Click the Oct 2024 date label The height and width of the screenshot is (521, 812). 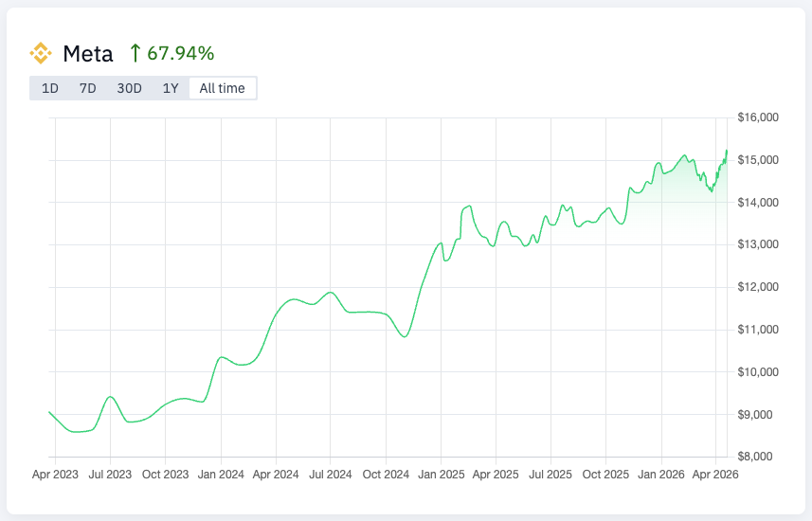click(386, 475)
